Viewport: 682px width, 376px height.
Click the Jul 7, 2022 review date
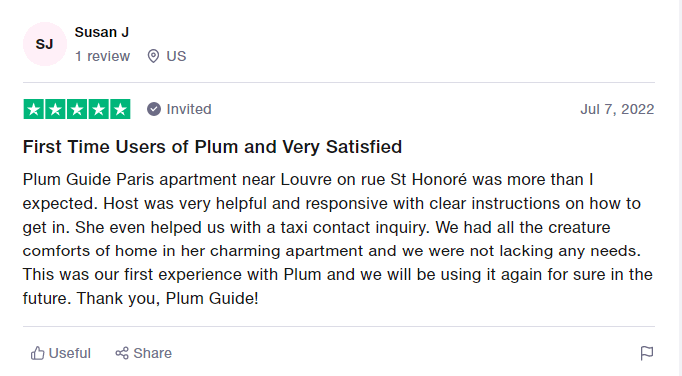pos(617,109)
